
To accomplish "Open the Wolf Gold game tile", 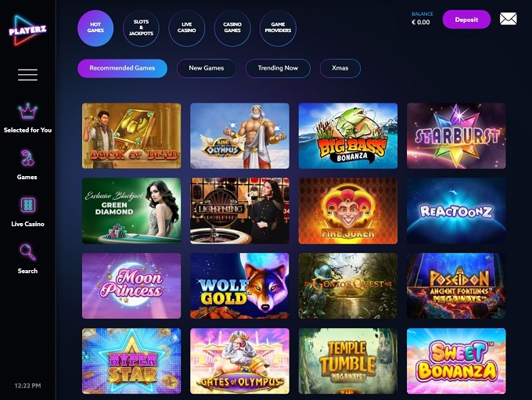I will 239,286.
